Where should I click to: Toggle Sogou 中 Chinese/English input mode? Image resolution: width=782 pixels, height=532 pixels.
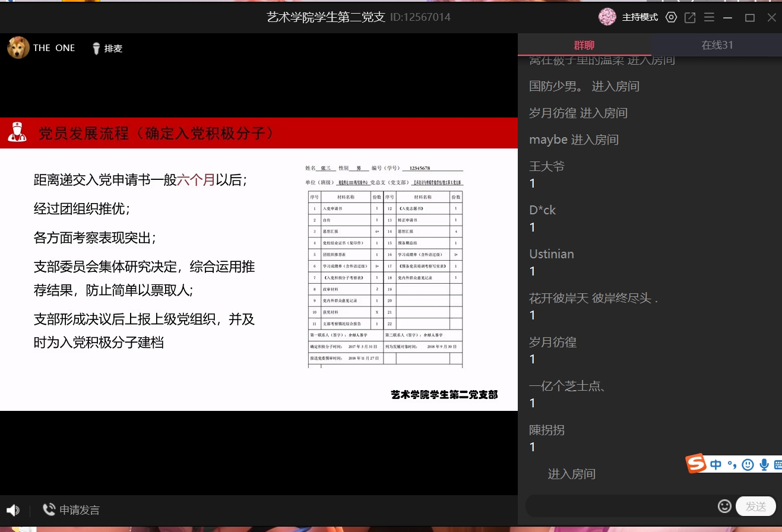[716, 464]
